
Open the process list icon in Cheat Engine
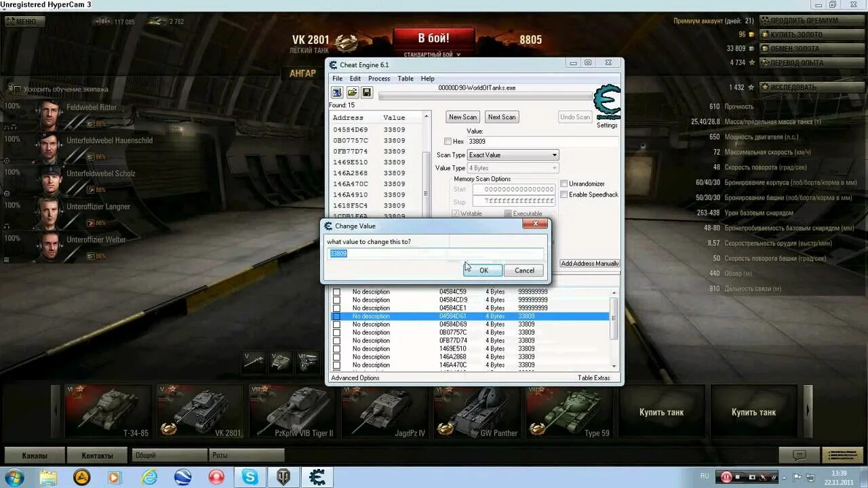coord(337,92)
